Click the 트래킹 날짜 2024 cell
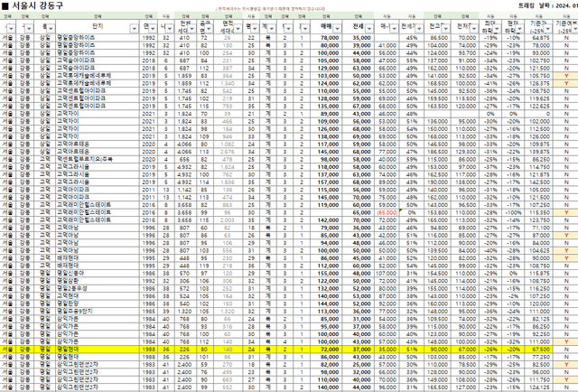This screenshot has width=578, height=392. click(548, 5)
